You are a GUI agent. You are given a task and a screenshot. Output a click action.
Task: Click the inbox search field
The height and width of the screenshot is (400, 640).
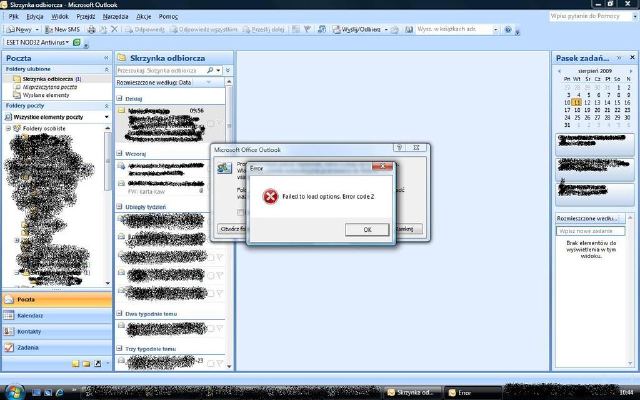point(160,71)
